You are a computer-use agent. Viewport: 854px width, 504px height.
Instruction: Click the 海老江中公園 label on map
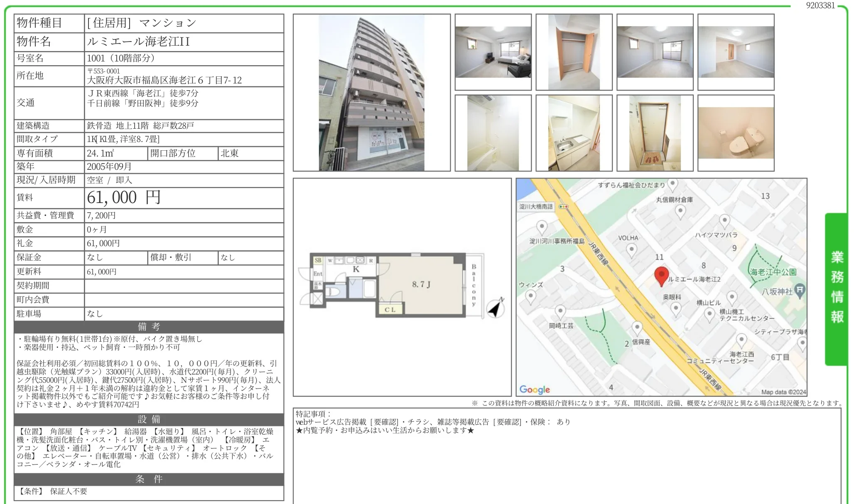click(773, 272)
